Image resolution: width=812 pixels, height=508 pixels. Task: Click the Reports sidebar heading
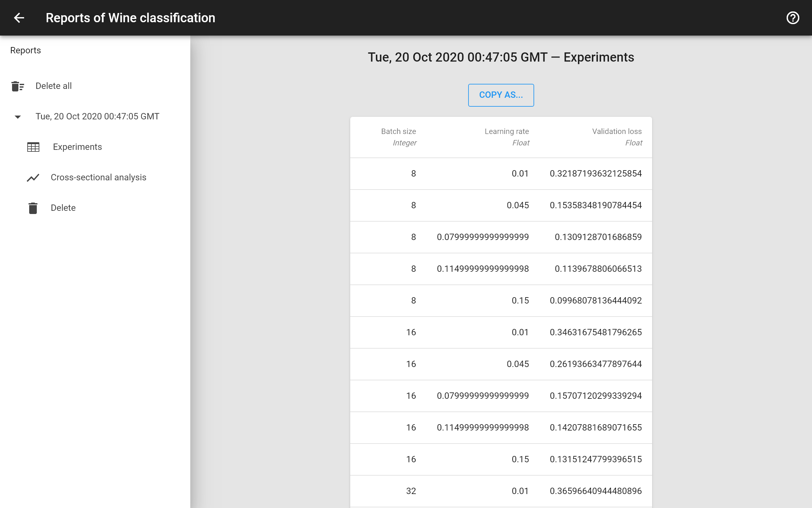(25, 50)
